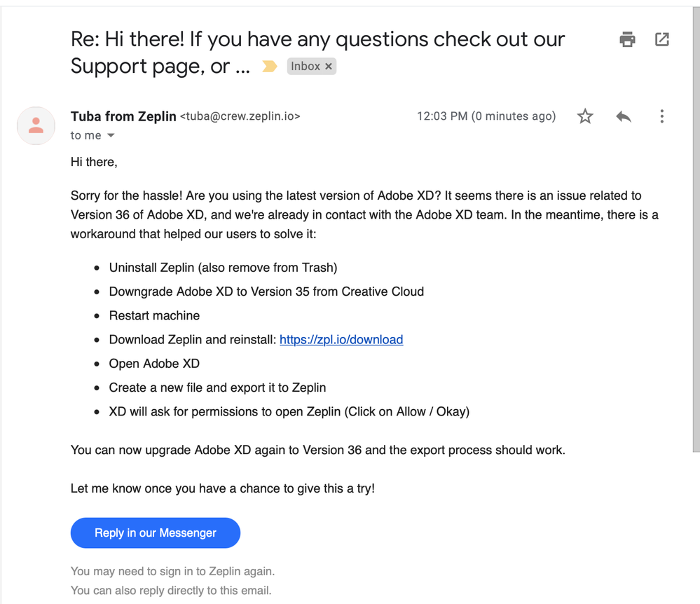Toggle the yellow importance marker
Viewport: 700px width, 604px height.
tap(269, 67)
